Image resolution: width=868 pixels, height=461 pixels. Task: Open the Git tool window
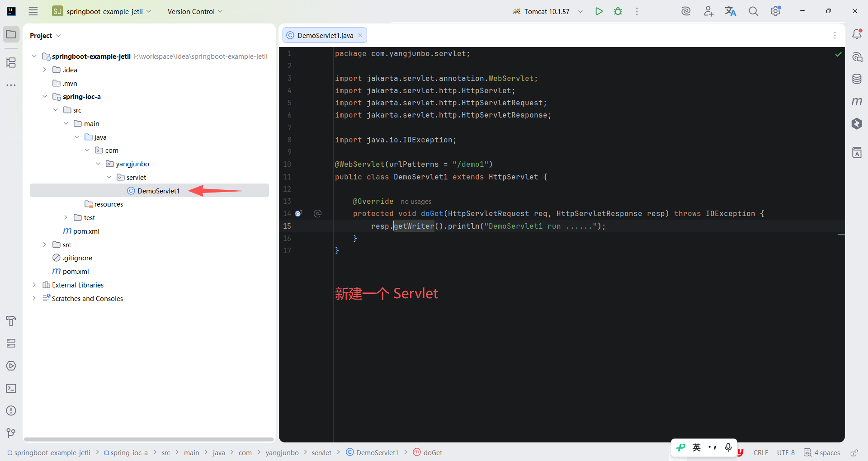11,433
